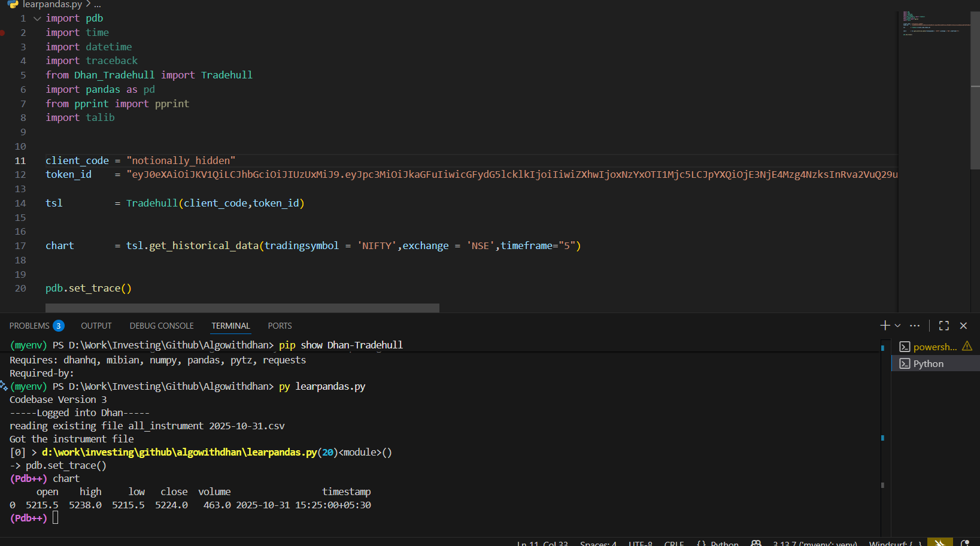Open the PORTS tab
Screen dimensions: 980x546
pyautogui.click(x=280, y=326)
